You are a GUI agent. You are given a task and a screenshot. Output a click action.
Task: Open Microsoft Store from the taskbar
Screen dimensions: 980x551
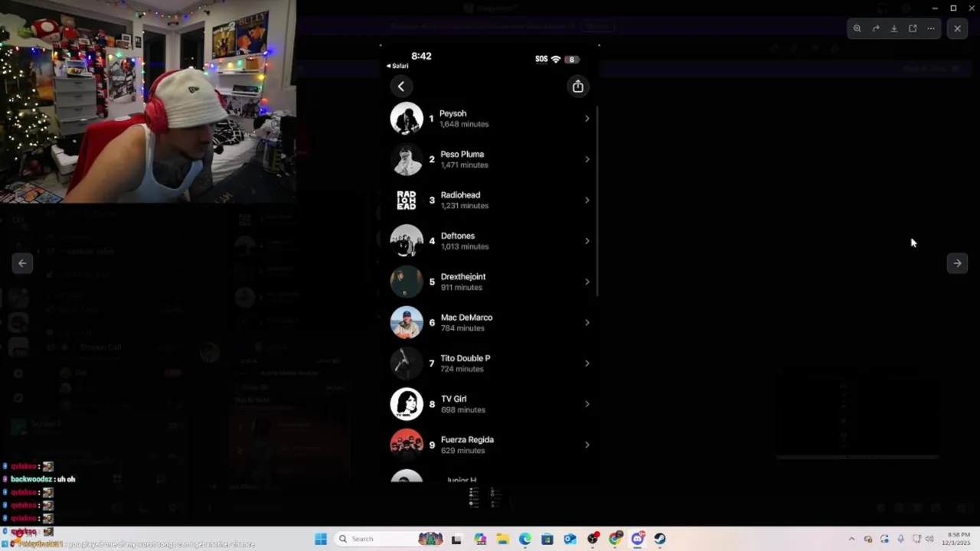(547, 539)
